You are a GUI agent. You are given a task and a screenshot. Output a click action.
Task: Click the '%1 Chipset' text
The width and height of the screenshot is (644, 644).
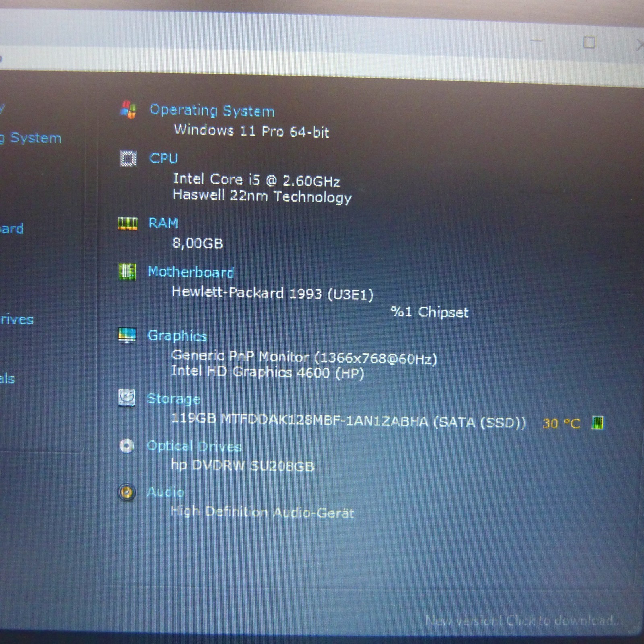point(429,312)
